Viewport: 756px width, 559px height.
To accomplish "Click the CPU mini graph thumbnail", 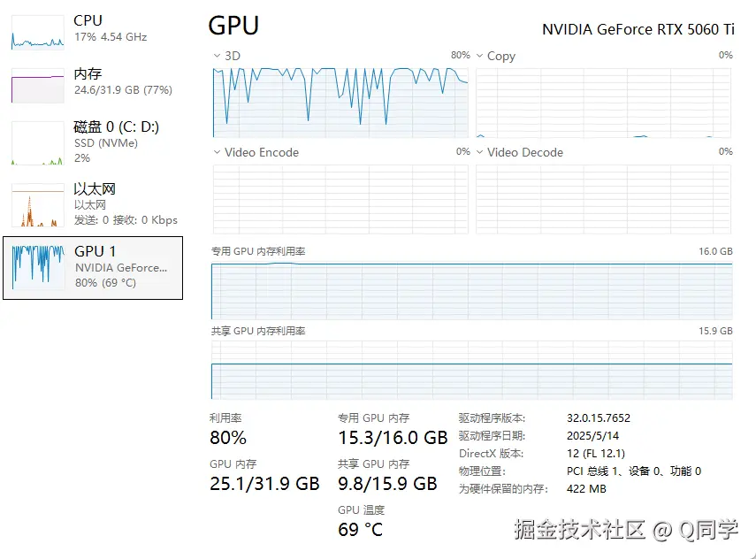I will (38, 31).
